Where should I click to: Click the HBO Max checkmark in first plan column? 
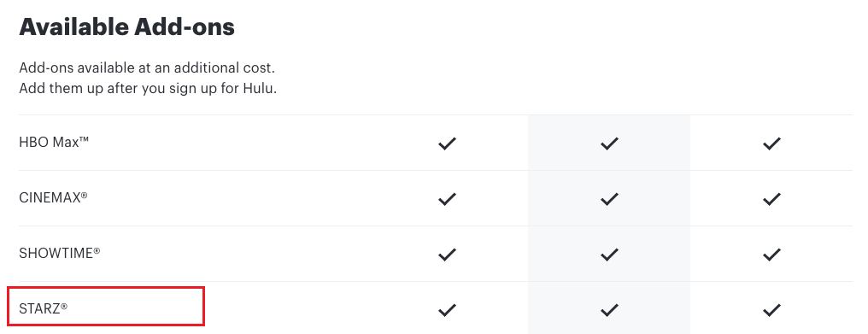coord(447,144)
